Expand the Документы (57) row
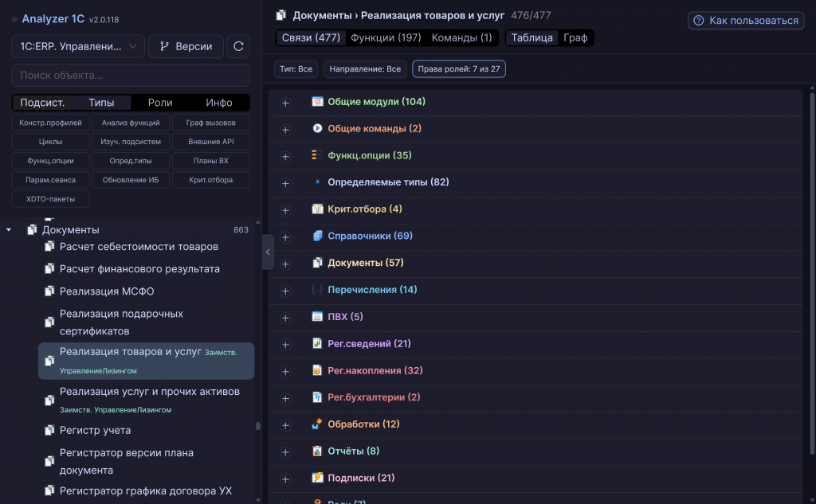 pyautogui.click(x=285, y=264)
